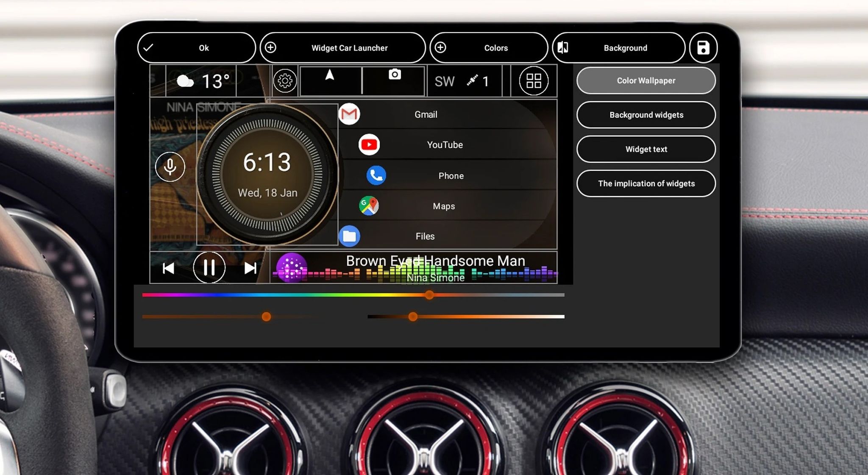Confirm changes with Ok
The height and width of the screenshot is (475, 868).
tap(196, 48)
